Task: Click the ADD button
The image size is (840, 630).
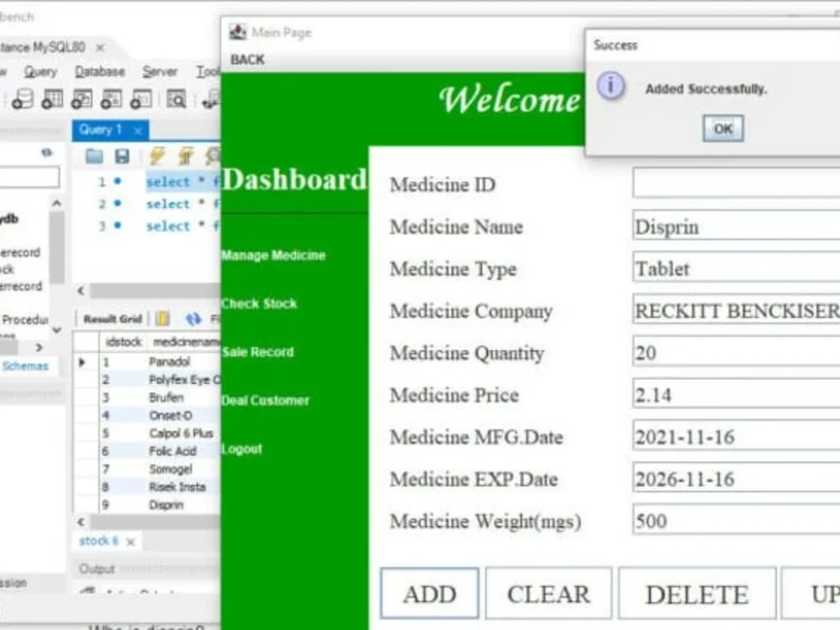Action: pos(429,594)
